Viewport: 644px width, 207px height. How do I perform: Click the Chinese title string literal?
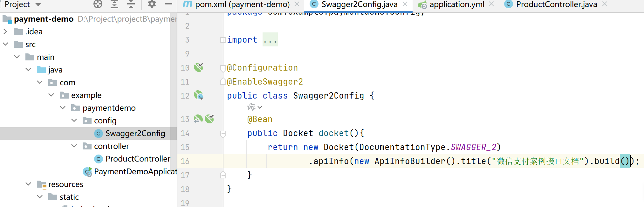pyautogui.click(x=538, y=161)
